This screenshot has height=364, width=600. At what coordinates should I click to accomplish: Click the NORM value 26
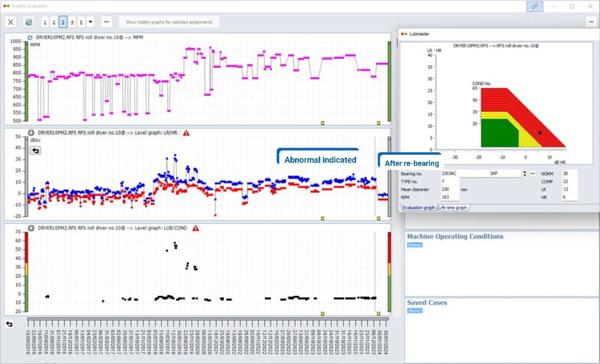[569, 173]
